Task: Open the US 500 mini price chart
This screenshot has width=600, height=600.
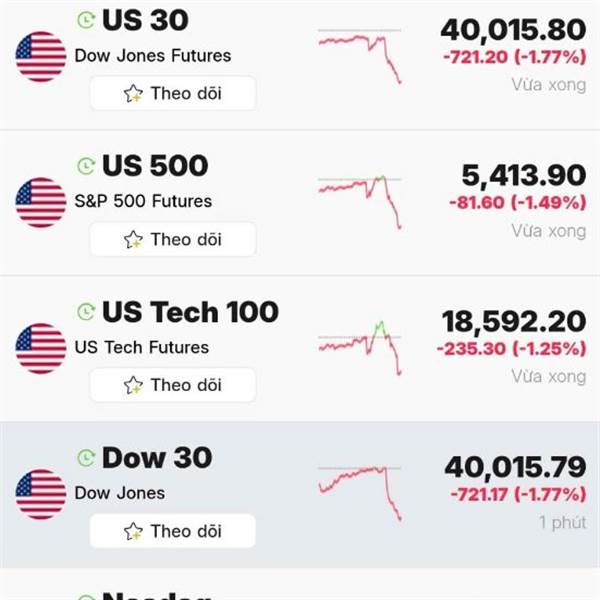Action: pyautogui.click(x=360, y=201)
